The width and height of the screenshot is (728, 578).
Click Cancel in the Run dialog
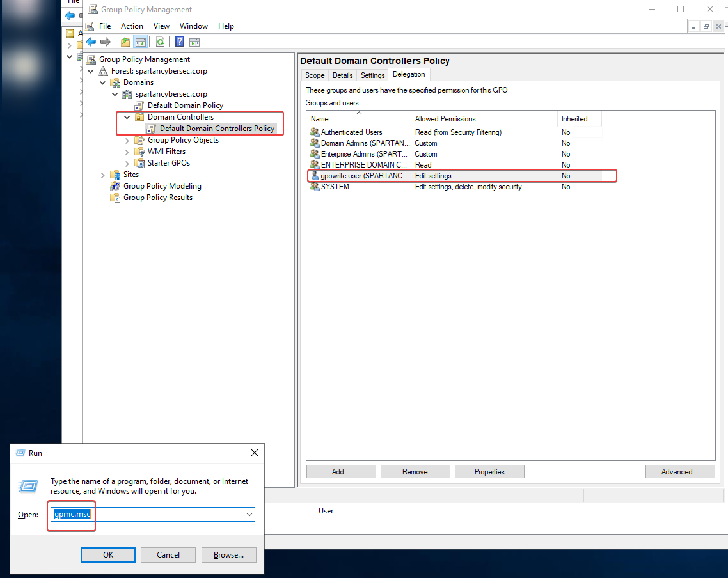(x=168, y=555)
